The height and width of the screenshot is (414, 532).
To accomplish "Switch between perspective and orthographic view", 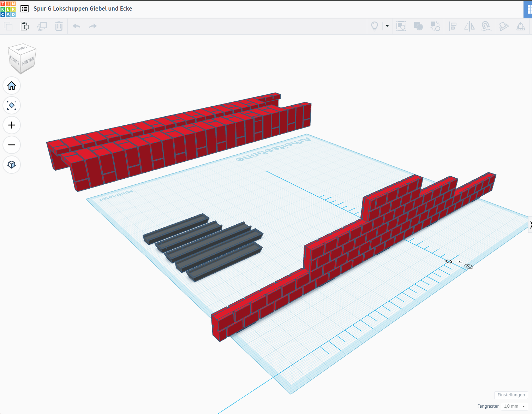I will 12,165.
